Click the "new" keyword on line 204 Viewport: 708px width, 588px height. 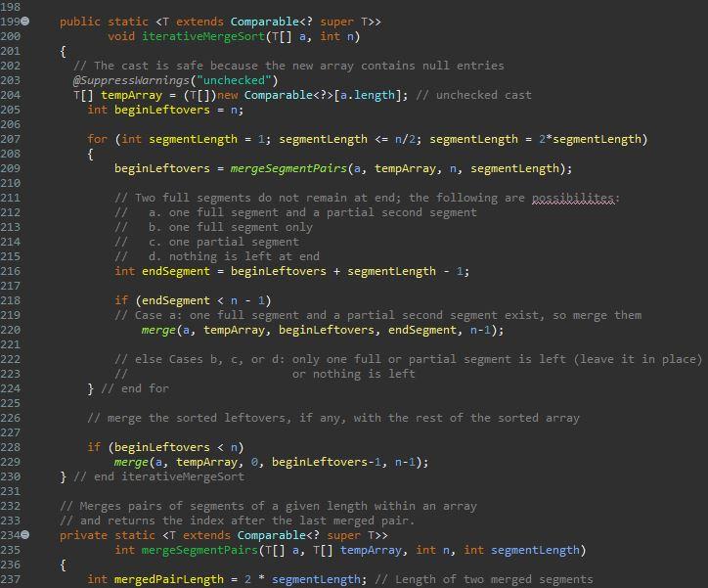click(x=227, y=95)
